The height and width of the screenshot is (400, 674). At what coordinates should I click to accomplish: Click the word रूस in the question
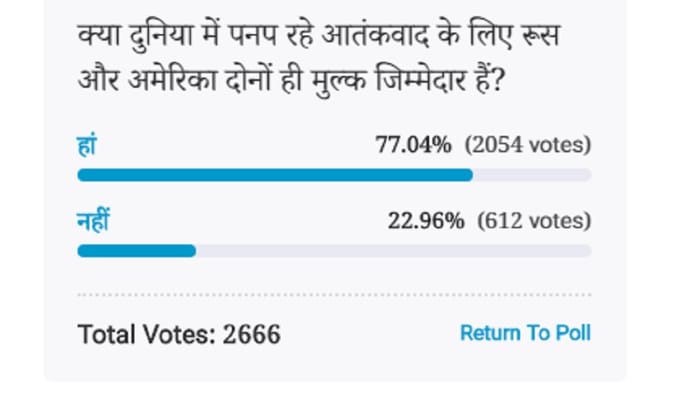[541, 36]
